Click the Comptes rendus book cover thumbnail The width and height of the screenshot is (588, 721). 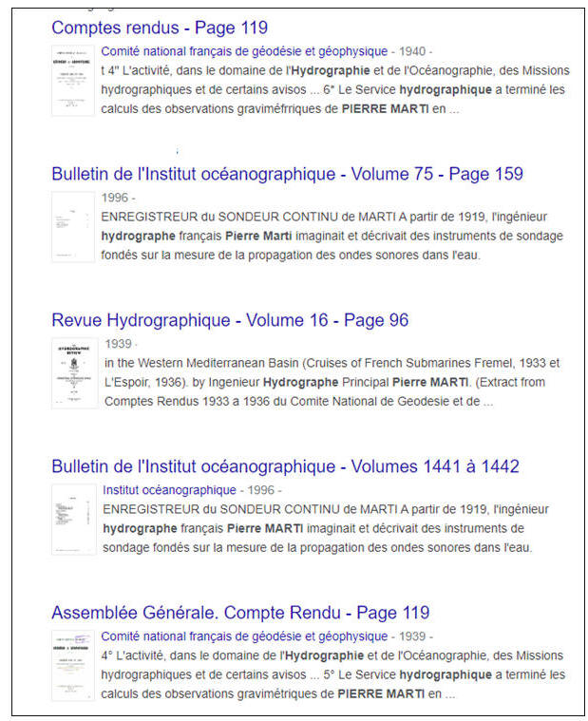[73, 80]
